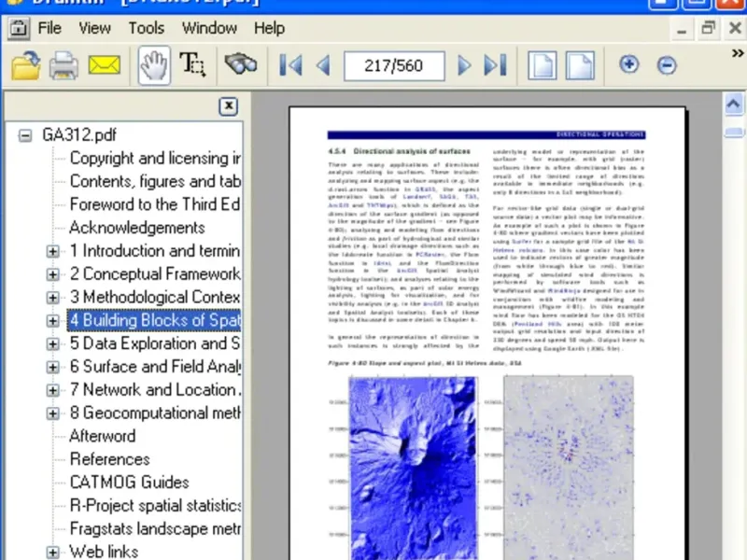Open a file with the folder icon
This screenshot has width=747, height=560.
coord(26,65)
